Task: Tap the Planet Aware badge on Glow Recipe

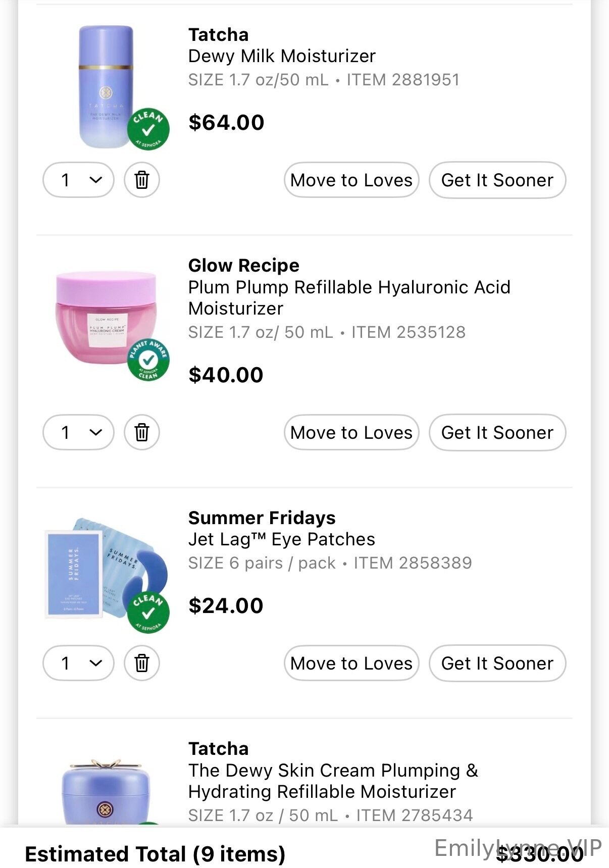Action: [148, 360]
